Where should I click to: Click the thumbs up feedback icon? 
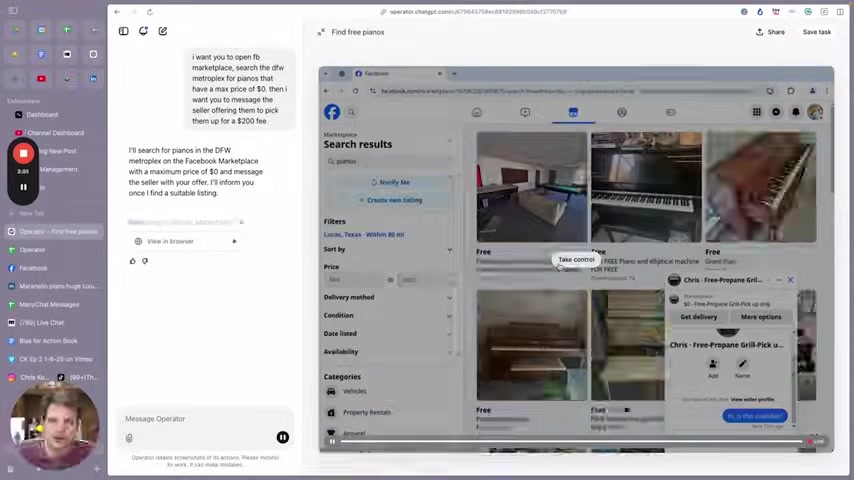pyautogui.click(x=132, y=262)
